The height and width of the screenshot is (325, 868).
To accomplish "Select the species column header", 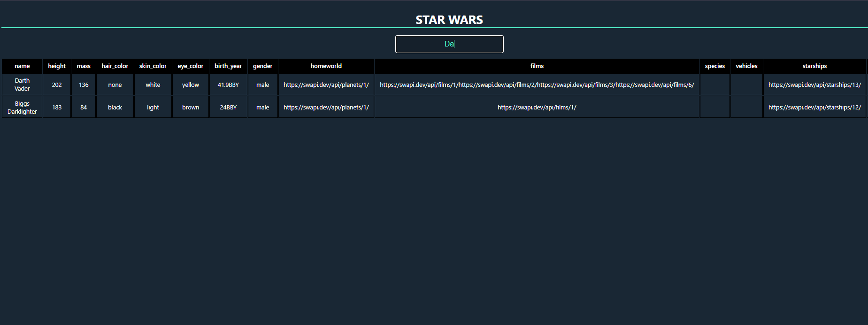I will [x=715, y=66].
